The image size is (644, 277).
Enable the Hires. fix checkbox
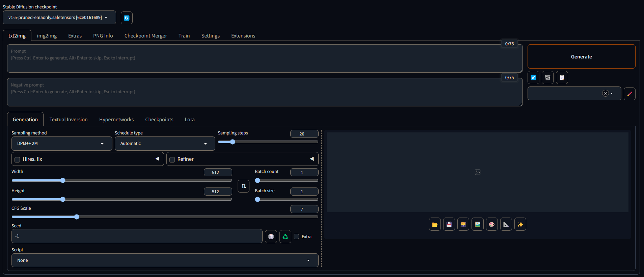(x=18, y=159)
